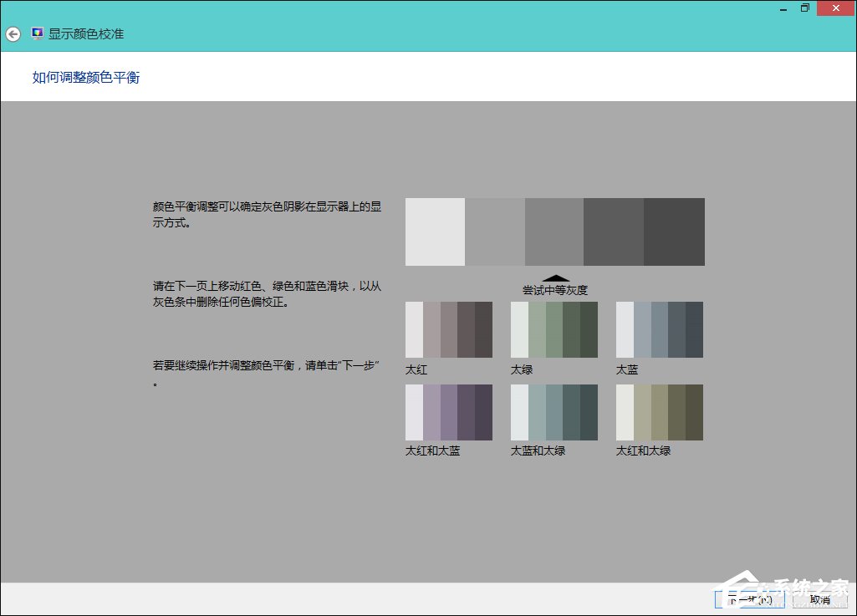Select the 太绿 example swatch
This screenshot has width=857, height=616.
(553, 329)
